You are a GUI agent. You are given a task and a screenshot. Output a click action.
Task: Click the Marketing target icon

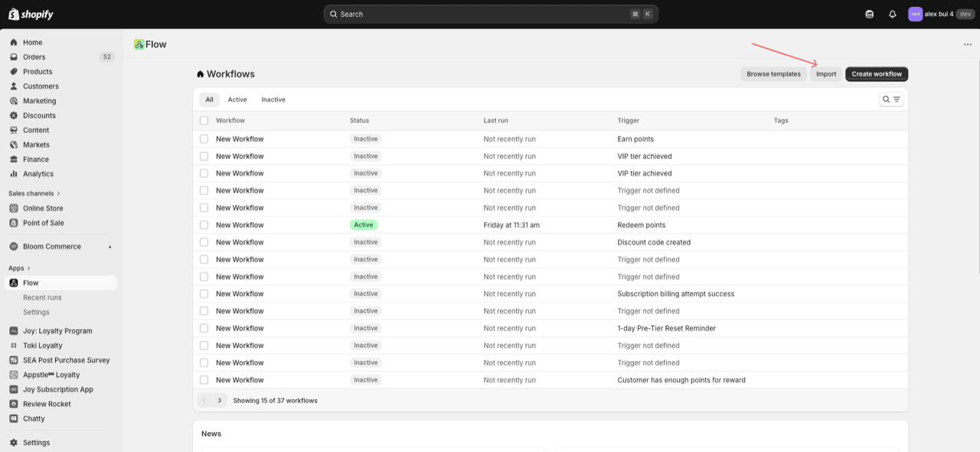tap(14, 100)
